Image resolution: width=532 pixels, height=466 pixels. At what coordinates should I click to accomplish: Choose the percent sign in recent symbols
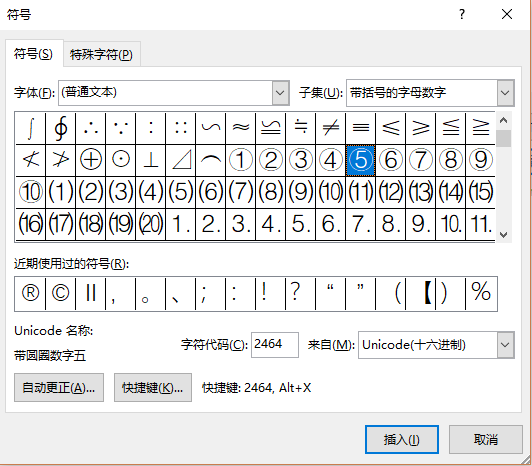click(x=481, y=293)
